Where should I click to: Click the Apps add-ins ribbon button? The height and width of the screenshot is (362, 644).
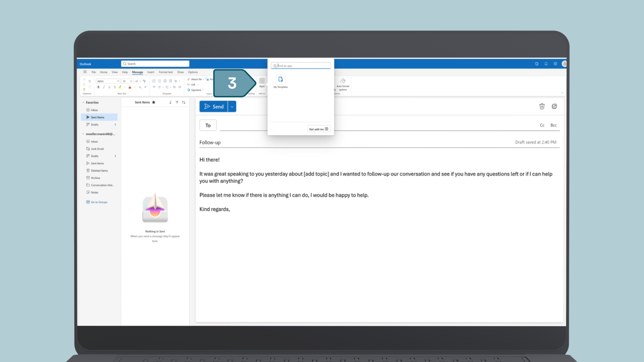click(x=262, y=83)
